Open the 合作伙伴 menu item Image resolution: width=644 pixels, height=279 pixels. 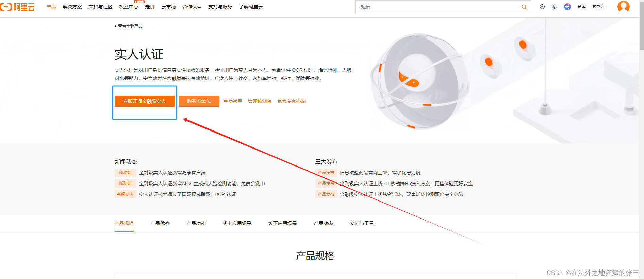[192, 7]
